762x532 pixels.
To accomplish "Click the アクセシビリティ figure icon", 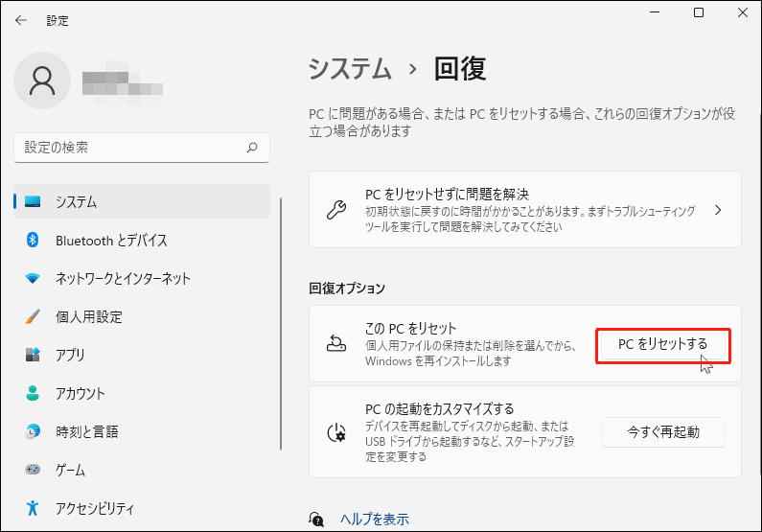I will coord(33,508).
